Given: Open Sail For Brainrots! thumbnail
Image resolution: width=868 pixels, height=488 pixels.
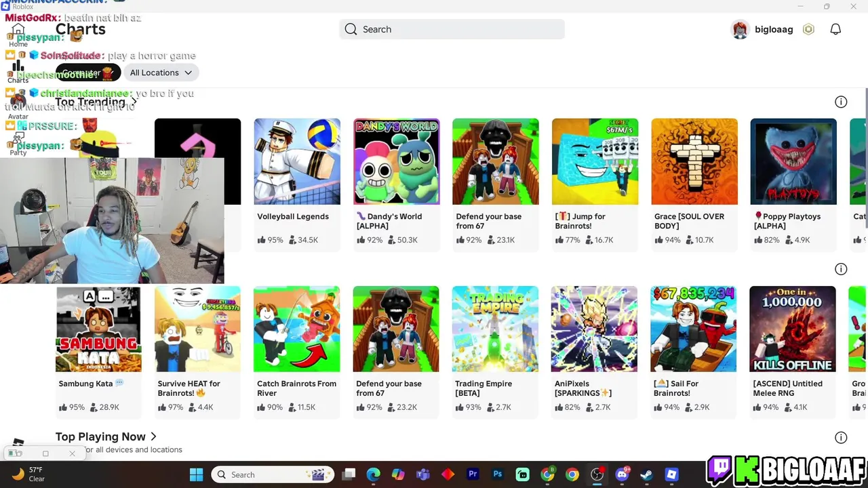Looking at the screenshot, I should pos(694,329).
